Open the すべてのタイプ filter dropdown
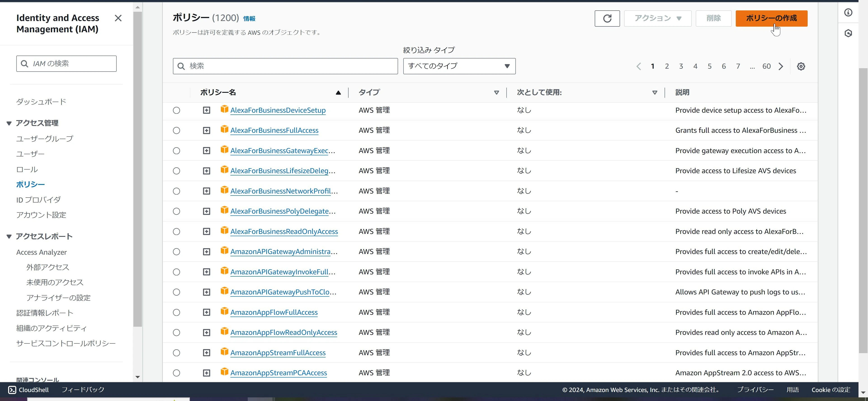The image size is (868, 401). pyautogui.click(x=459, y=66)
